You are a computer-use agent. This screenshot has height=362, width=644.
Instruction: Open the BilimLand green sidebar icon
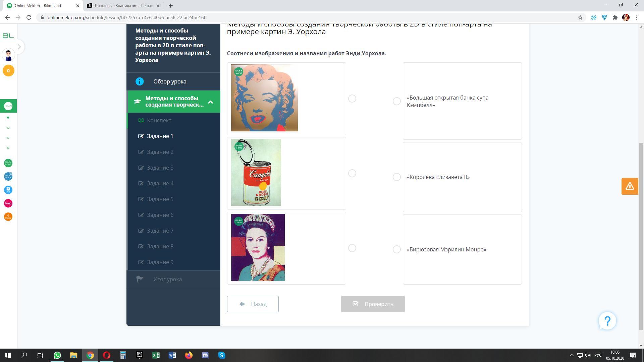click(8, 163)
